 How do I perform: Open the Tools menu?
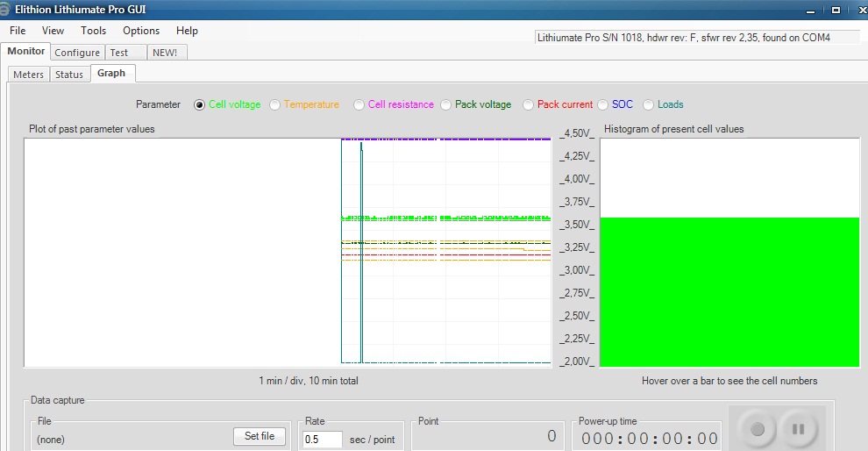click(x=93, y=31)
